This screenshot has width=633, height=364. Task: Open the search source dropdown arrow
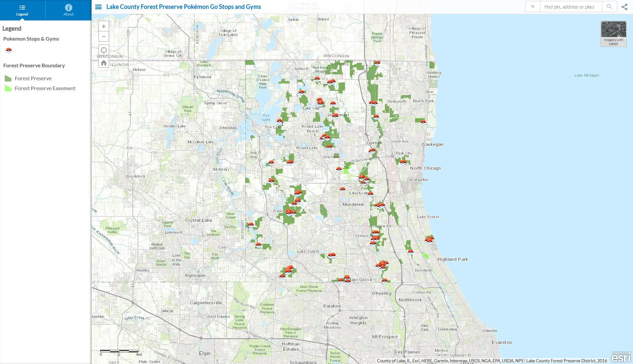533,7
